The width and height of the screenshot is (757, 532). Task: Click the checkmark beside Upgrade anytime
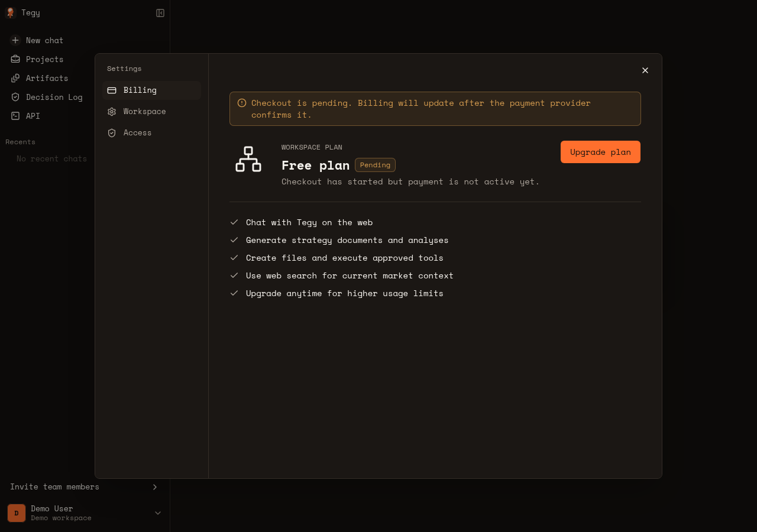pos(234,293)
